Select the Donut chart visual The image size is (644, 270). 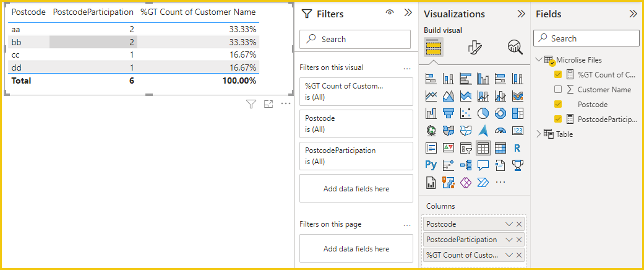pyautogui.click(x=500, y=113)
